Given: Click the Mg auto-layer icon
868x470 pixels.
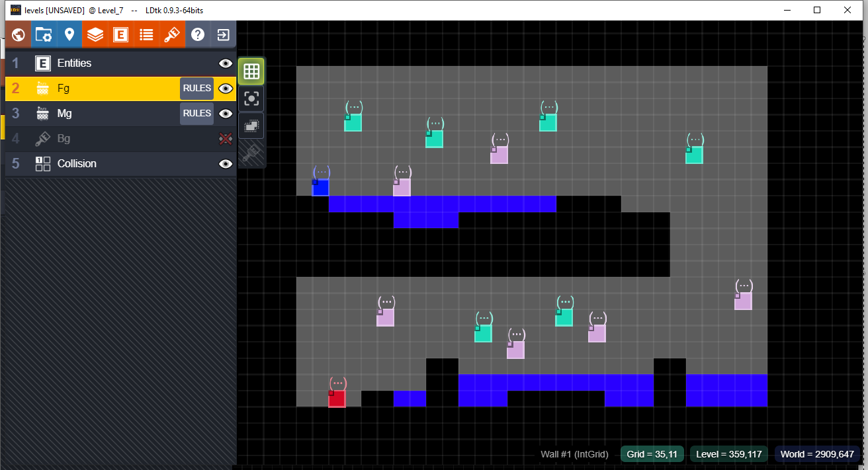Looking at the screenshot, I should pos(43,114).
